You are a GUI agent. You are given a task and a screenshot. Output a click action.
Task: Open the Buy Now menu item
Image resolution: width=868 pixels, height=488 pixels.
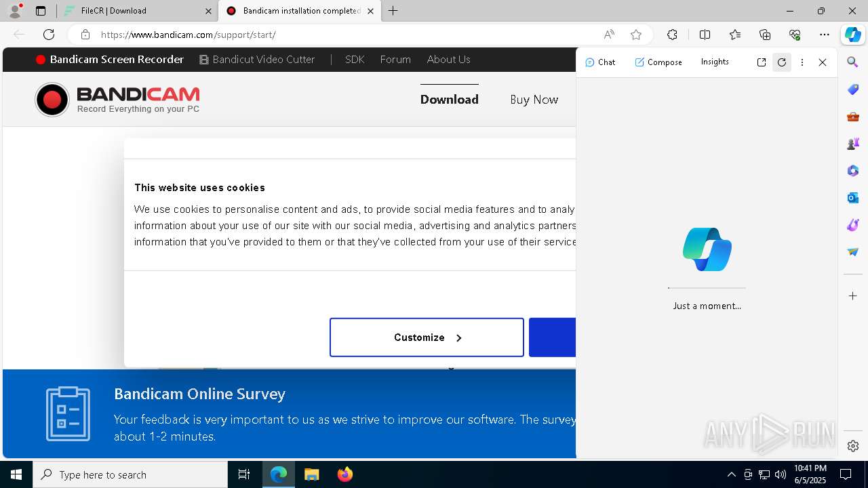(534, 100)
